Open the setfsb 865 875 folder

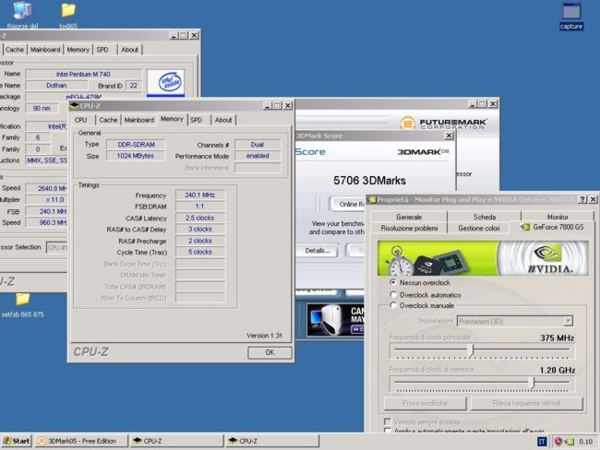pos(22,299)
